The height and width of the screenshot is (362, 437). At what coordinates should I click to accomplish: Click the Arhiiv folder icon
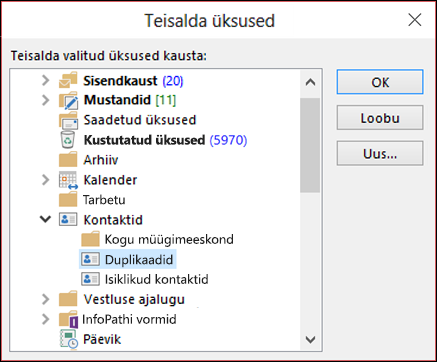pos(68,159)
